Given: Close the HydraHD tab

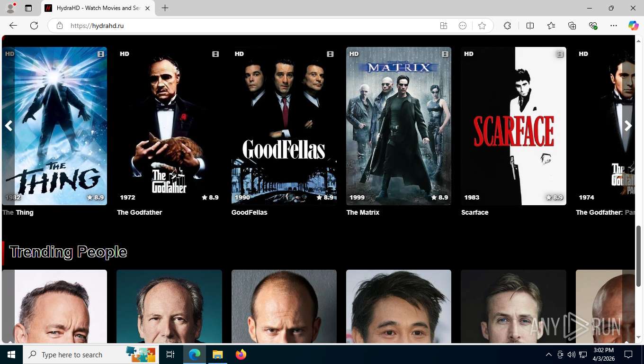Looking at the screenshot, I should (148, 8).
